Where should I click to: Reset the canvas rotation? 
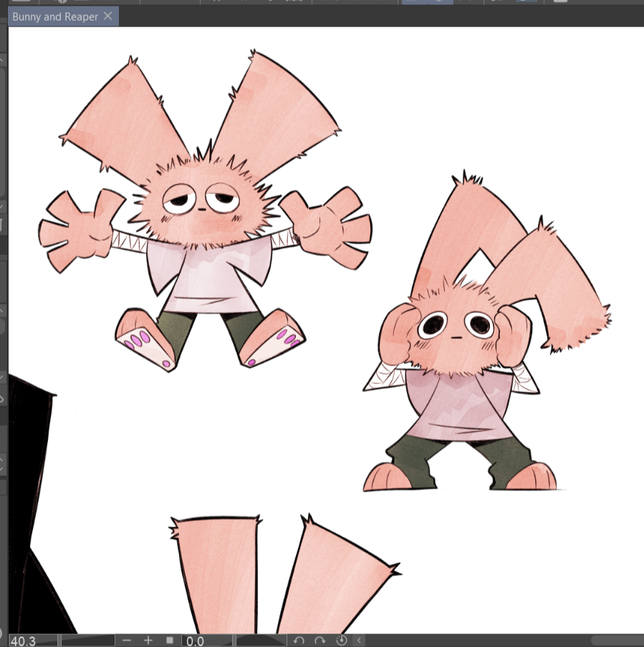[342, 641]
